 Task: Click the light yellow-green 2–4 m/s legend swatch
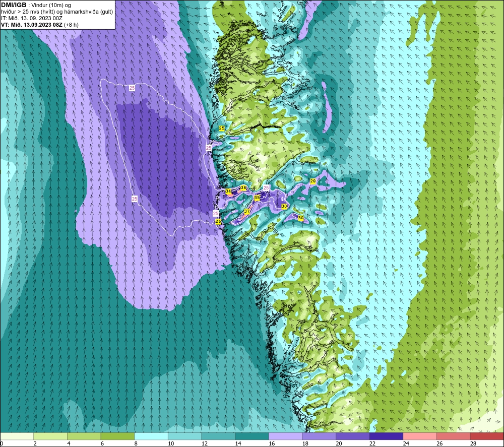(50, 436)
